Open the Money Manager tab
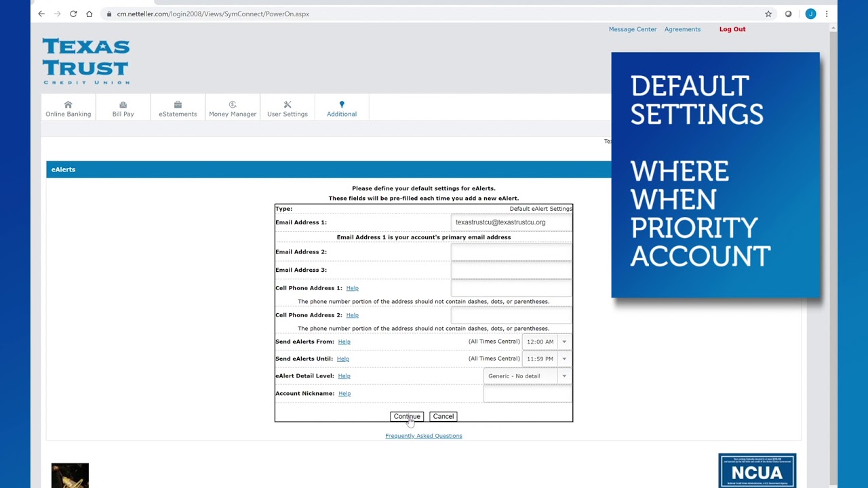 [x=233, y=108]
